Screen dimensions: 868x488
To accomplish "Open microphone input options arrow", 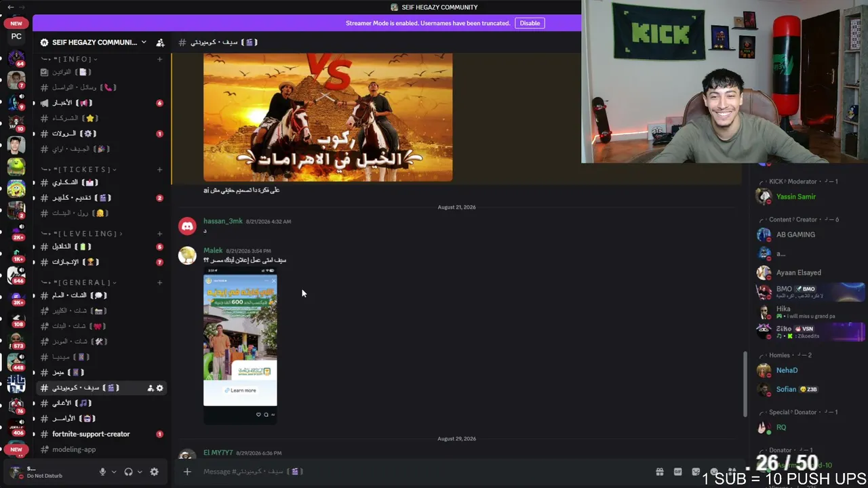I will 113,472.
